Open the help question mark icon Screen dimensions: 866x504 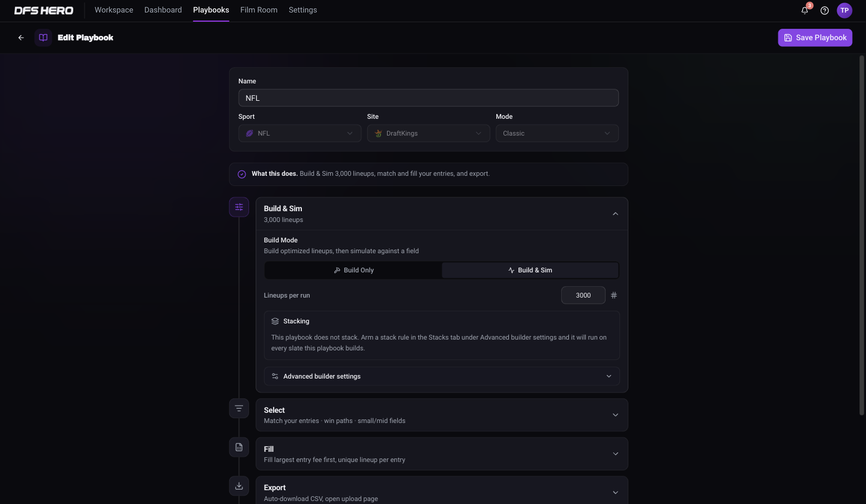825,10
